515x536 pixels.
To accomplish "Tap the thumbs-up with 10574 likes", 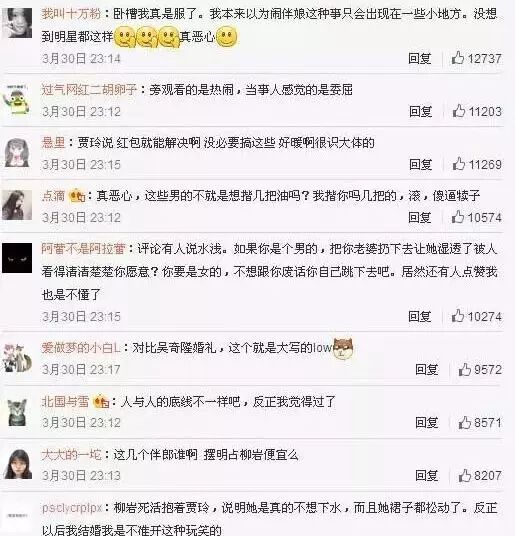I will coord(458,217).
